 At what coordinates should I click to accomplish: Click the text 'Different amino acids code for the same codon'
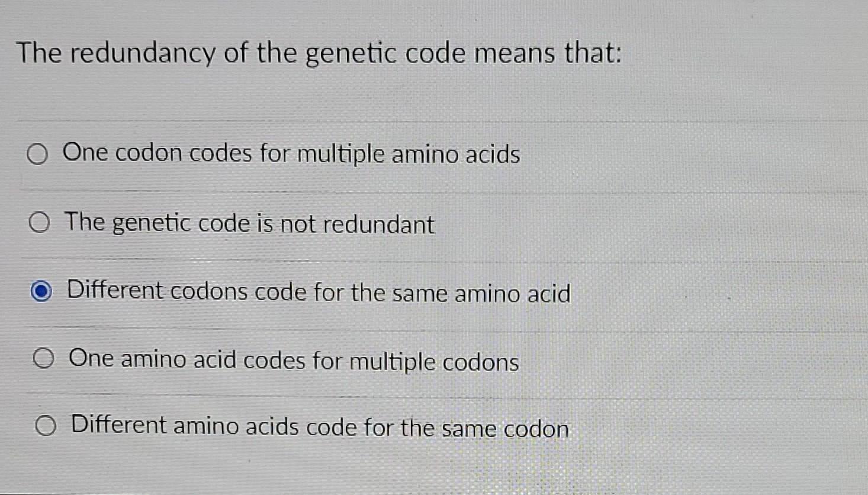tap(319, 427)
